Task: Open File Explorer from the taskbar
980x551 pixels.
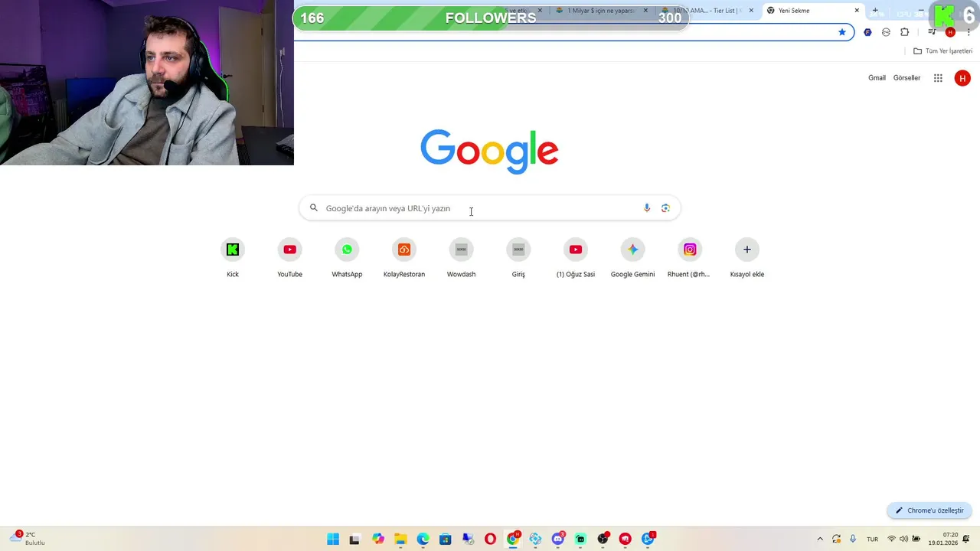Action: [x=400, y=539]
